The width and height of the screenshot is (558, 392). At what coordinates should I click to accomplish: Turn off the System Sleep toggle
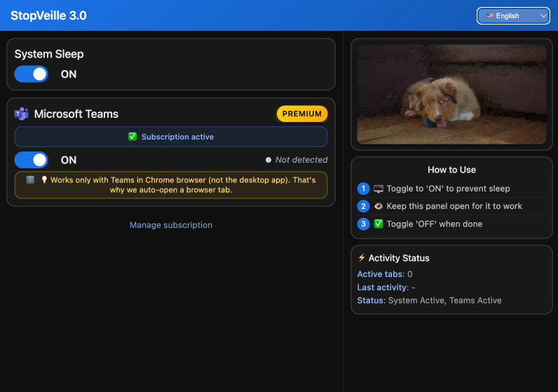pyautogui.click(x=32, y=74)
